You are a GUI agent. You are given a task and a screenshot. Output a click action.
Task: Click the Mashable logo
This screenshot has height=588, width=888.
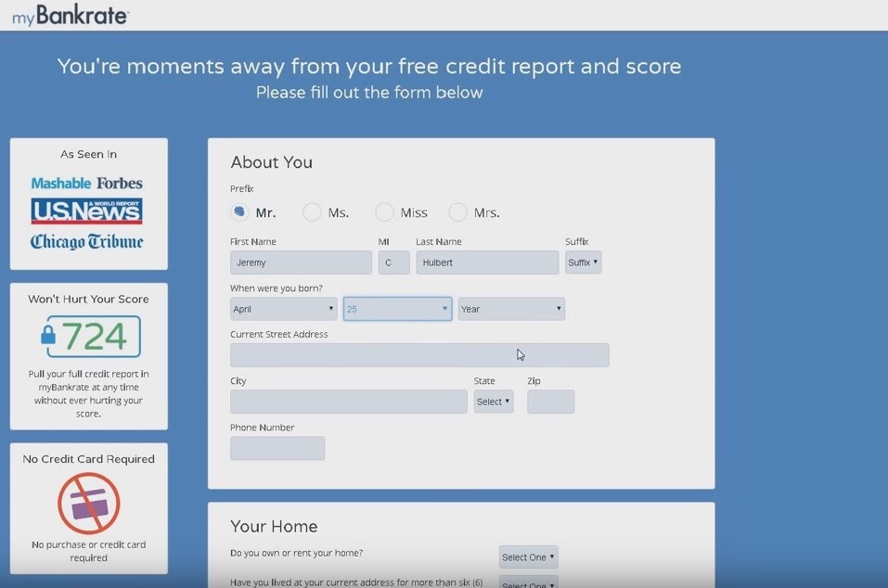click(61, 183)
